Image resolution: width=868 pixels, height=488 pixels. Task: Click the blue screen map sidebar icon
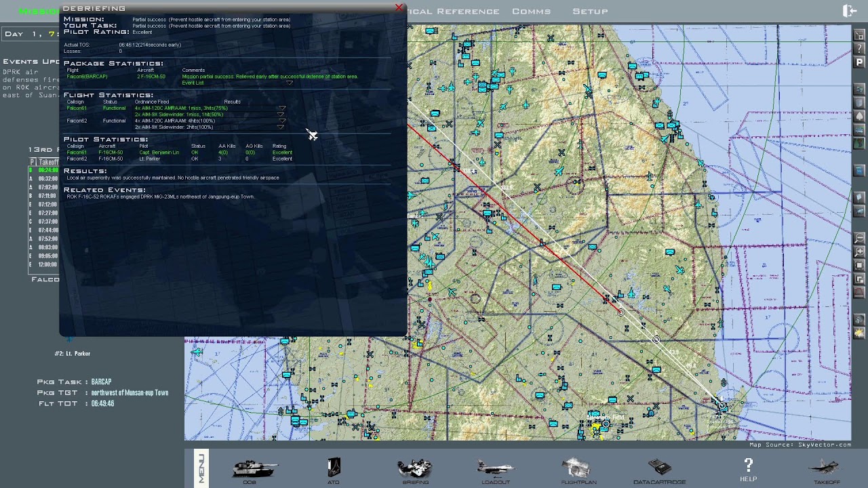click(x=859, y=170)
